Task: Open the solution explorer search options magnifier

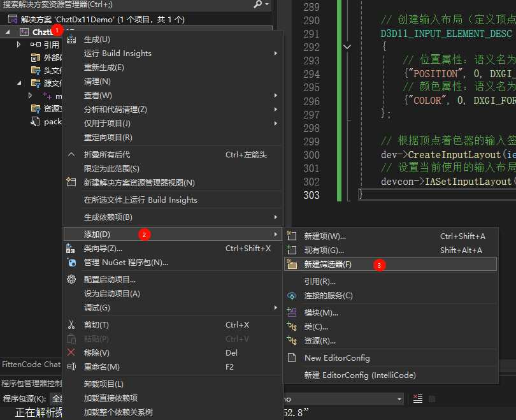Action: 258,4
